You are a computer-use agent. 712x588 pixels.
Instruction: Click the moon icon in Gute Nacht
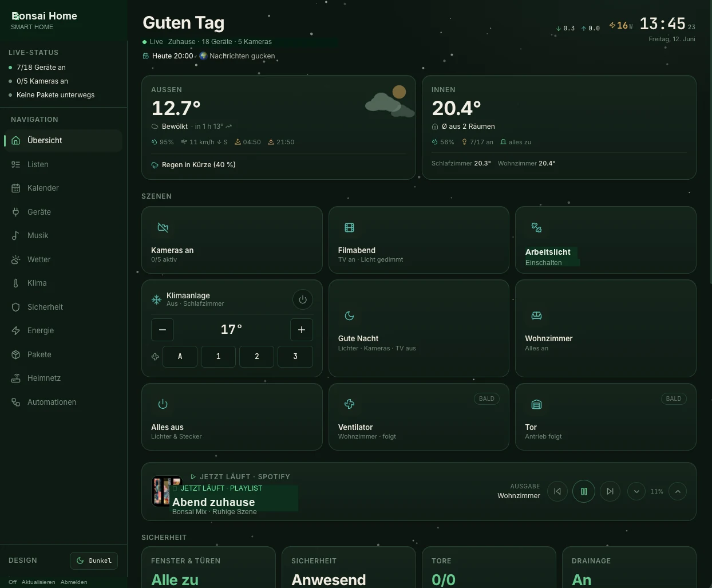coord(349,315)
